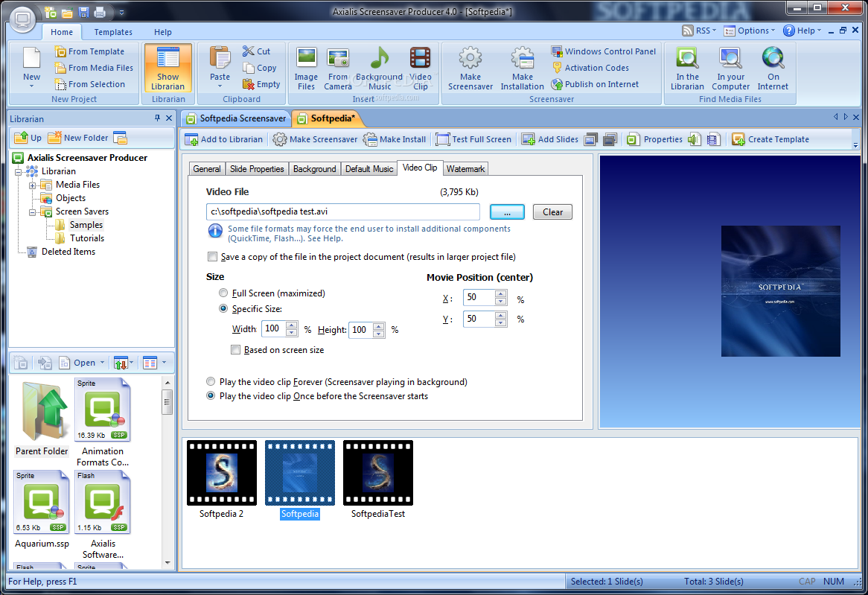Open Slide Properties tab
The image size is (868, 595).
[257, 169]
